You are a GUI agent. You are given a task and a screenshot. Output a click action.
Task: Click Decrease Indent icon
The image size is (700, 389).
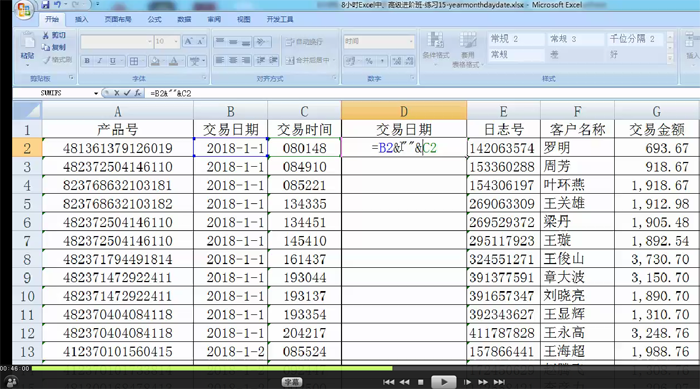tap(261, 60)
